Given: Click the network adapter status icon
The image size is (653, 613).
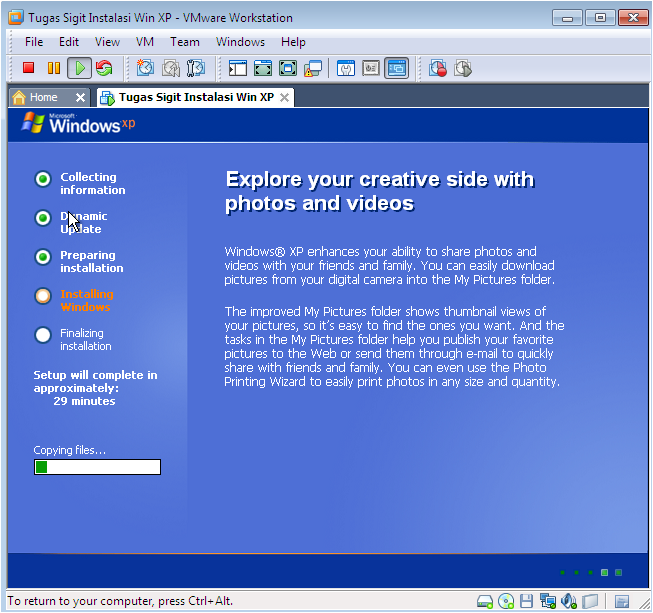Looking at the screenshot, I should pyautogui.click(x=548, y=601).
